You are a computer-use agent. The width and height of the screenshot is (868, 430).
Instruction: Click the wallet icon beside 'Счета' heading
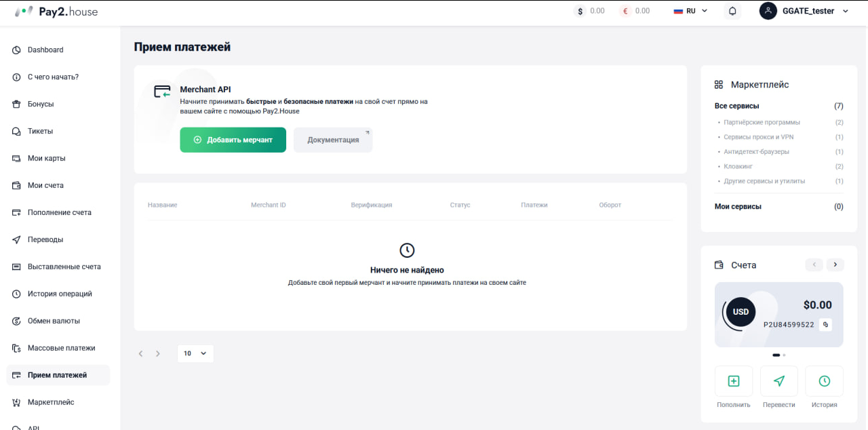(x=719, y=265)
